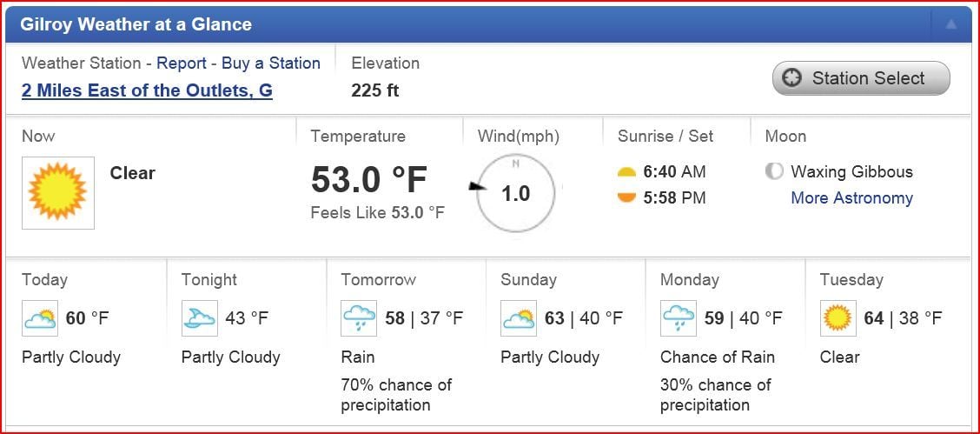The width and height of the screenshot is (980, 434).
Task: Open the 2 Miles East of the Outlets station link
Action: tap(147, 90)
